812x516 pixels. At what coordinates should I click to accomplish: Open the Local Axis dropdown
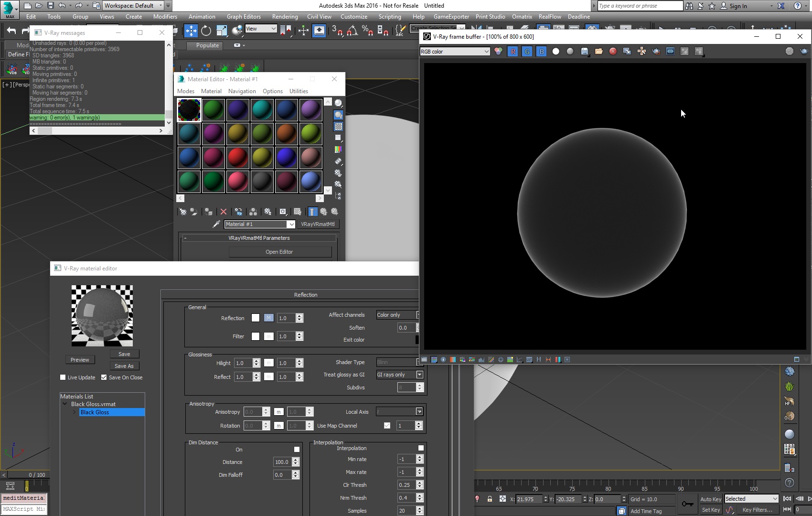tap(400, 412)
